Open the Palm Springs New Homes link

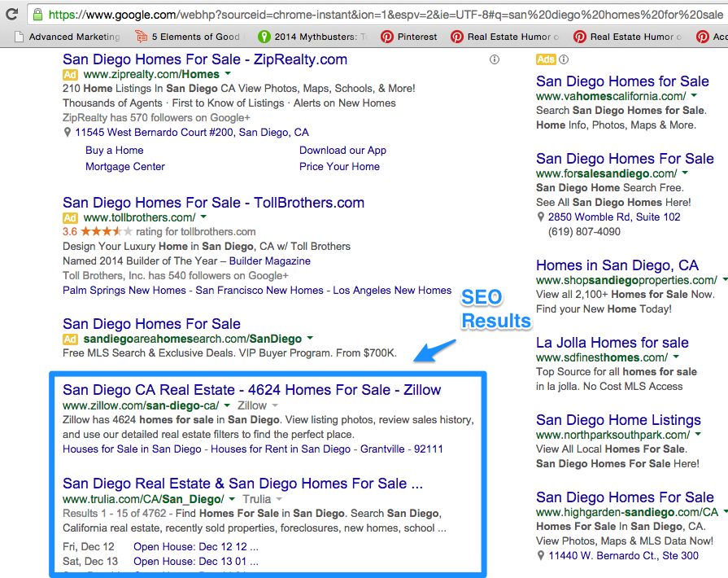(x=124, y=291)
